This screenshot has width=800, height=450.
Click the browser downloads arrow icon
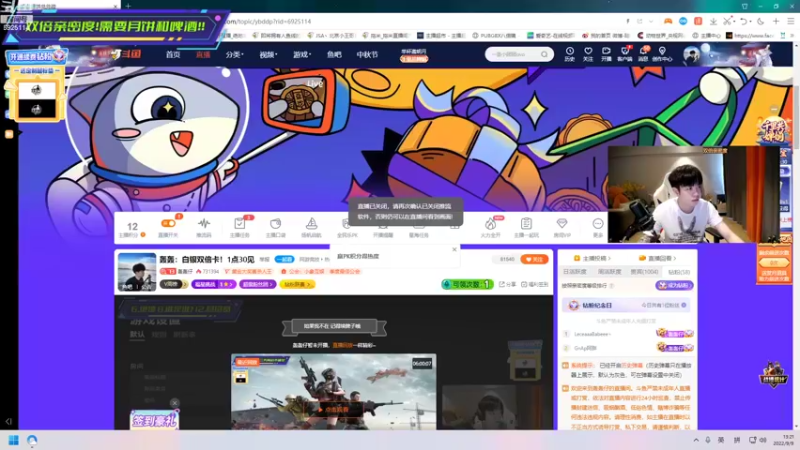[x=713, y=21]
